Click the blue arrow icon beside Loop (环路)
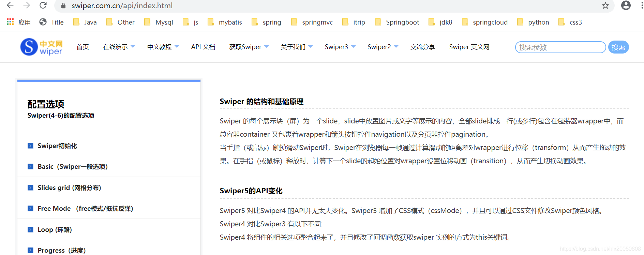This screenshot has height=255, width=644. coord(30,230)
